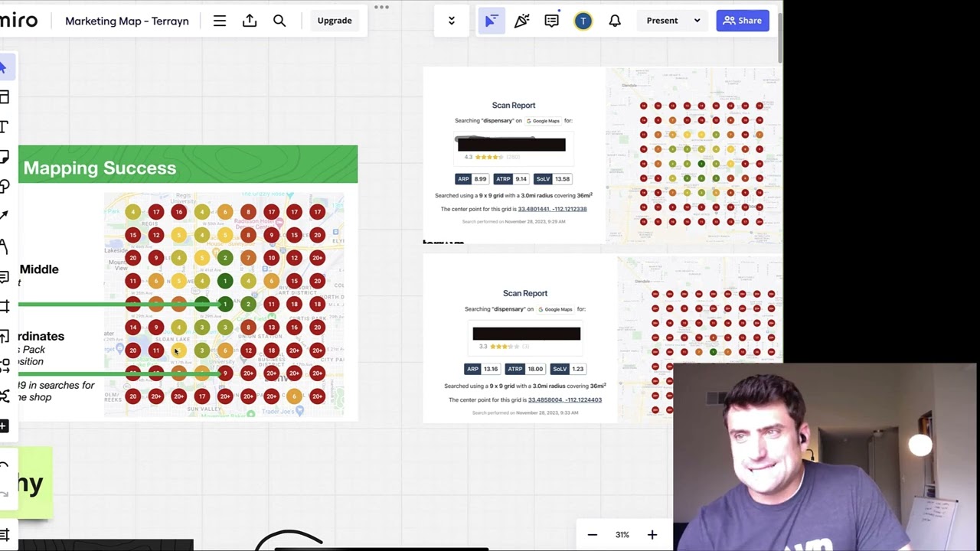Select the Pen drawing tool
Viewport: 980px width, 551px height.
pyautogui.click(x=4, y=246)
